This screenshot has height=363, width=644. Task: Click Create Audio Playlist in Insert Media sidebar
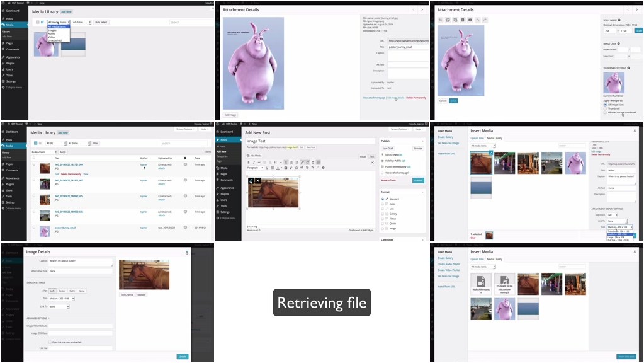[x=448, y=264]
